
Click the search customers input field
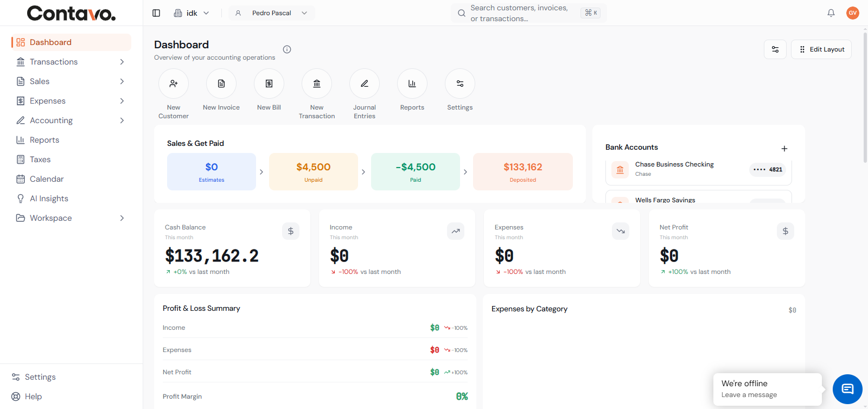pyautogui.click(x=529, y=13)
